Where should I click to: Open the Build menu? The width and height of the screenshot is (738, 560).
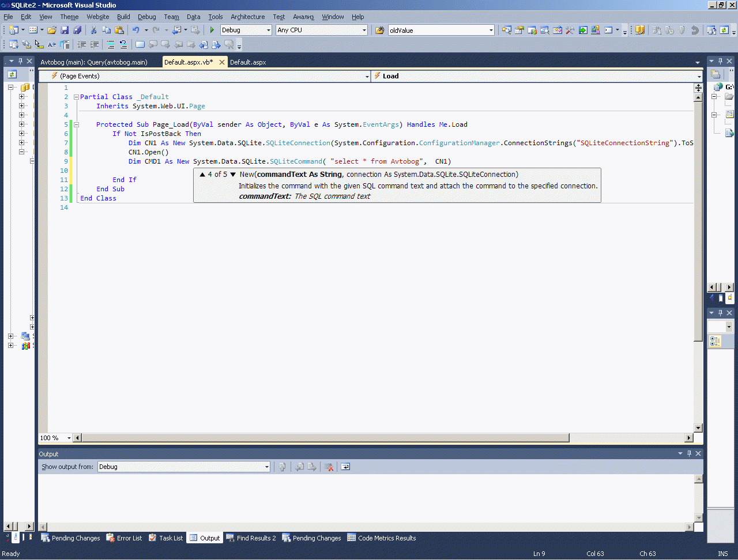pos(123,17)
